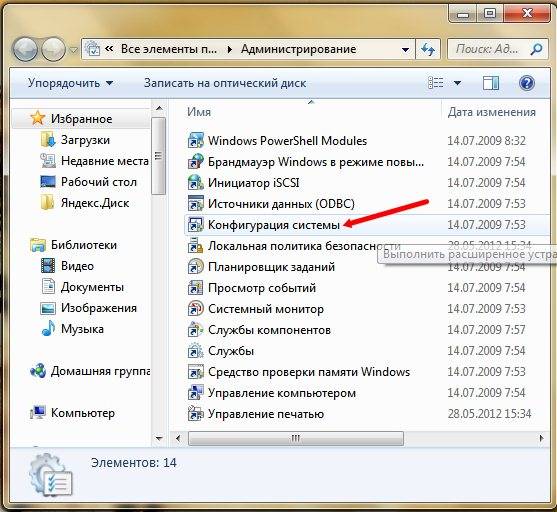The image size is (557, 512).
Task: Click the Библиотеки icon
Action: (x=38, y=245)
